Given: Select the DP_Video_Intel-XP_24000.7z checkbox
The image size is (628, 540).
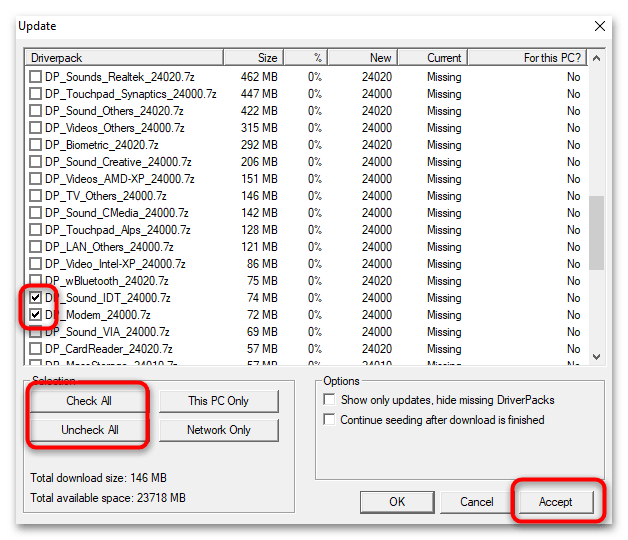Looking at the screenshot, I should pos(36,264).
